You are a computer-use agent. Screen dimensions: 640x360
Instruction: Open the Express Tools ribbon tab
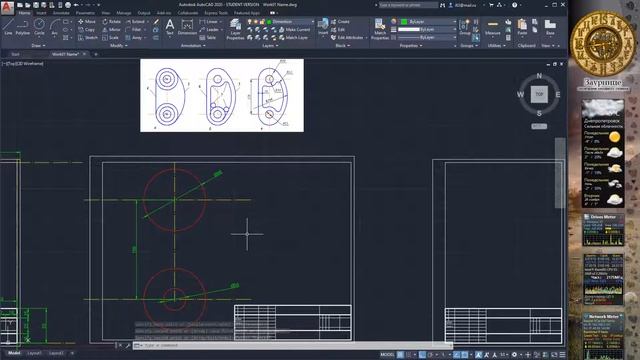tap(216, 13)
